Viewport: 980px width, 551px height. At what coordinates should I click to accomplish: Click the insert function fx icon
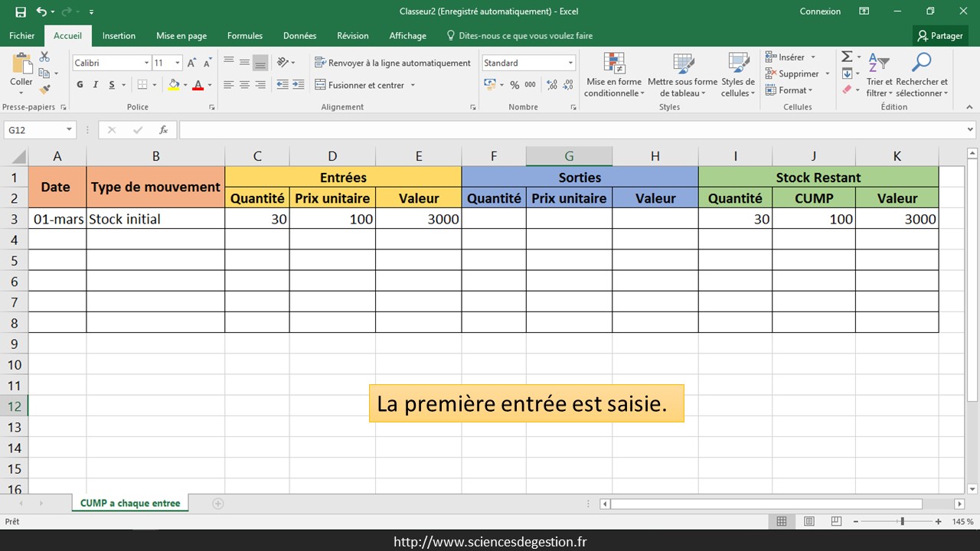[x=163, y=130]
